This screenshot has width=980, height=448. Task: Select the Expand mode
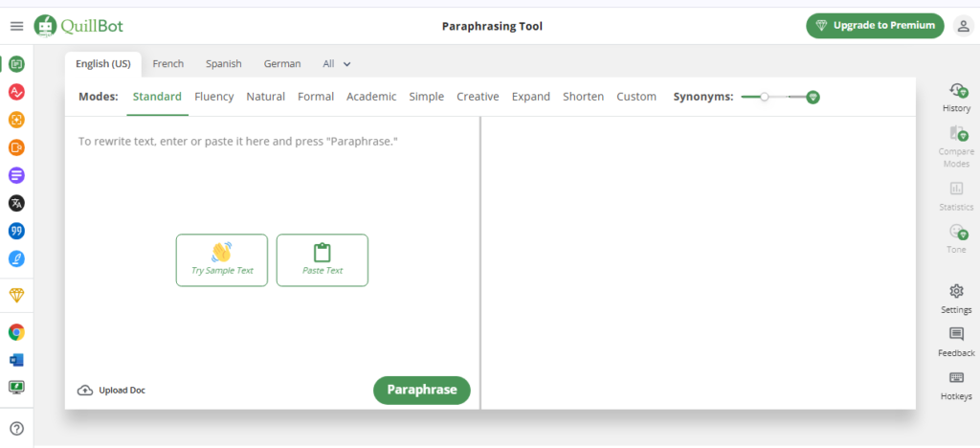click(530, 97)
